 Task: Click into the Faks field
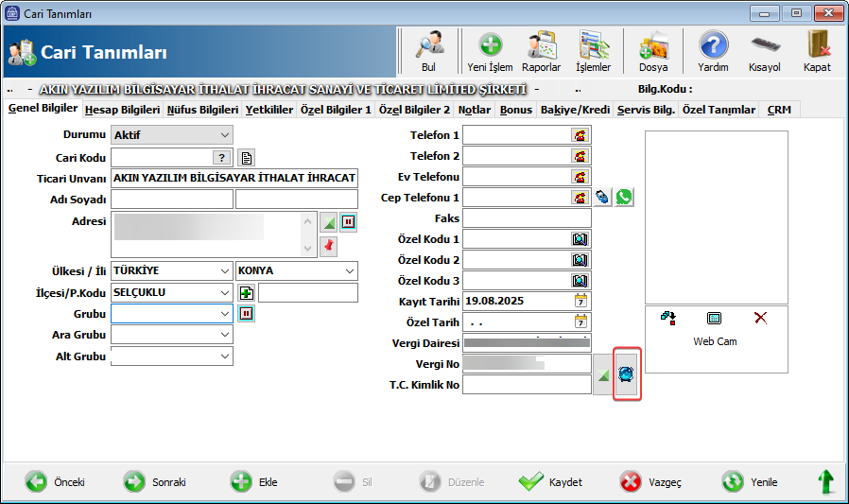(527, 218)
